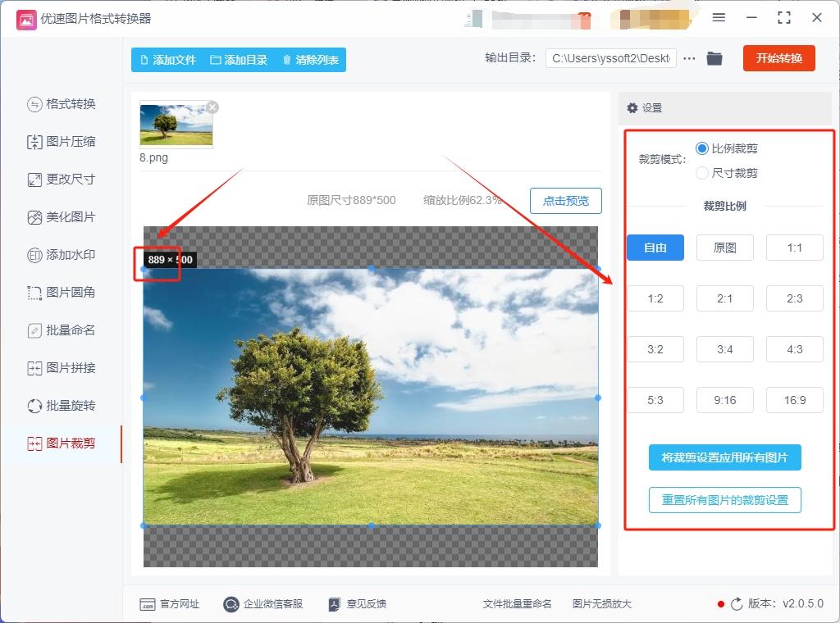
Task: Pick the 16:9 crop ratio
Action: pos(794,400)
